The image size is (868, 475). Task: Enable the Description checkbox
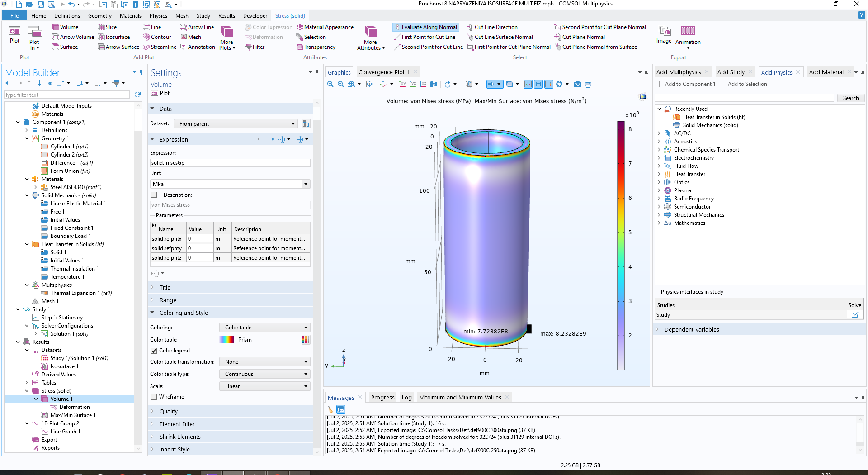tap(154, 195)
